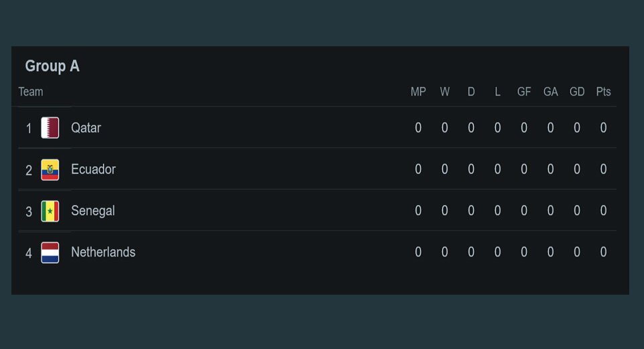Click Qatar's points value
This screenshot has width=644, height=349.
[x=604, y=128]
